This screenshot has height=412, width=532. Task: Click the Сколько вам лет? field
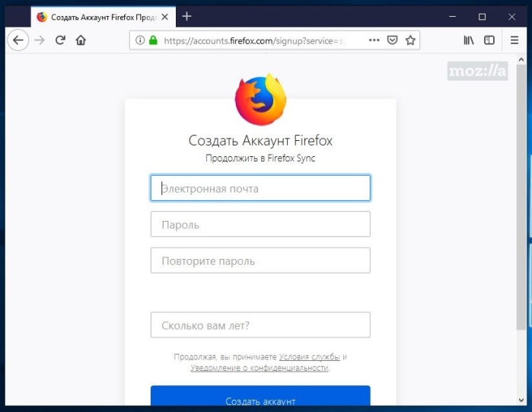click(x=260, y=325)
